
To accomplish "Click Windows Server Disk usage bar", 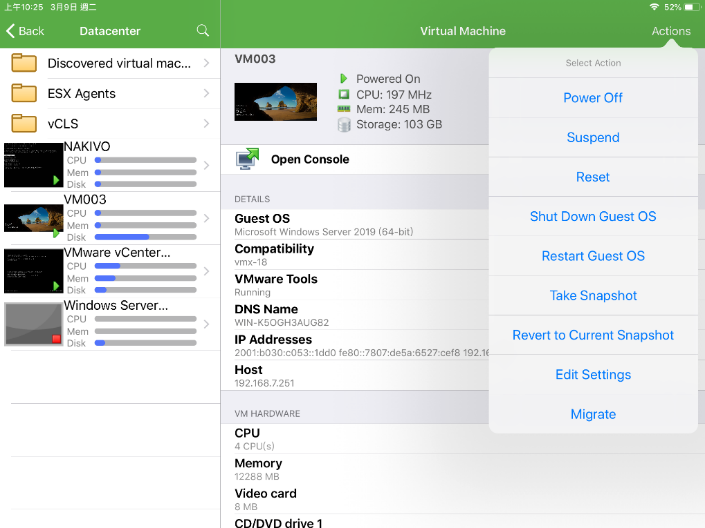I will coord(146,343).
